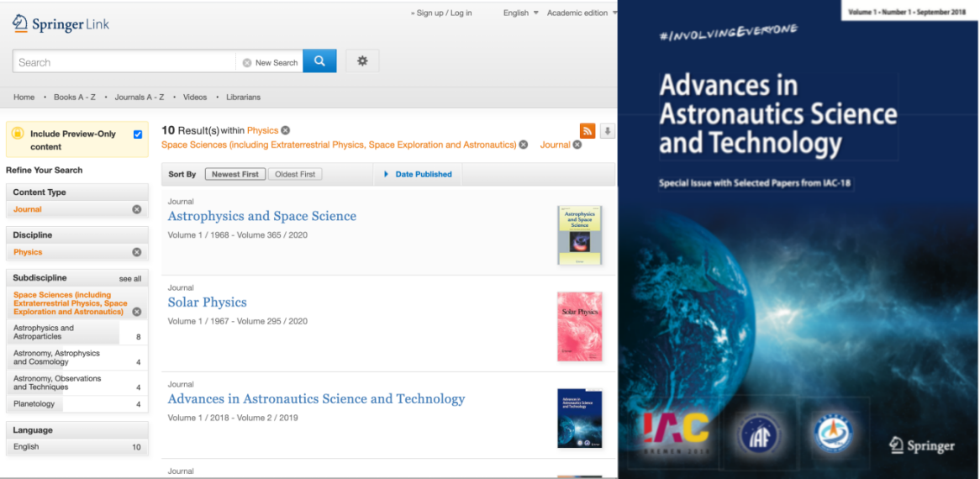The width and height of the screenshot is (980, 479).
Task: Filter by Astrophysics and Astroparticles subdiscipline
Action: (76, 332)
